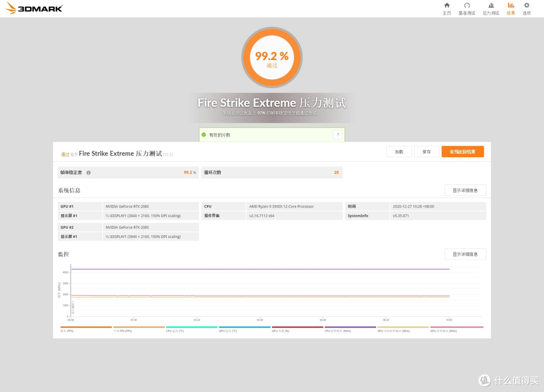Click the orange 在线比较结果 button
This screenshot has height=392, width=544.
click(x=462, y=152)
